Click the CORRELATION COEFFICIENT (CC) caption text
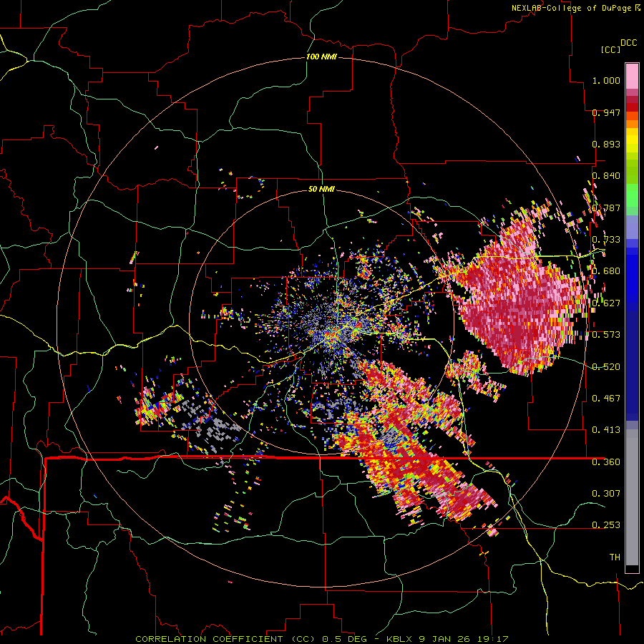The image size is (644, 644). pyautogui.click(x=225, y=639)
